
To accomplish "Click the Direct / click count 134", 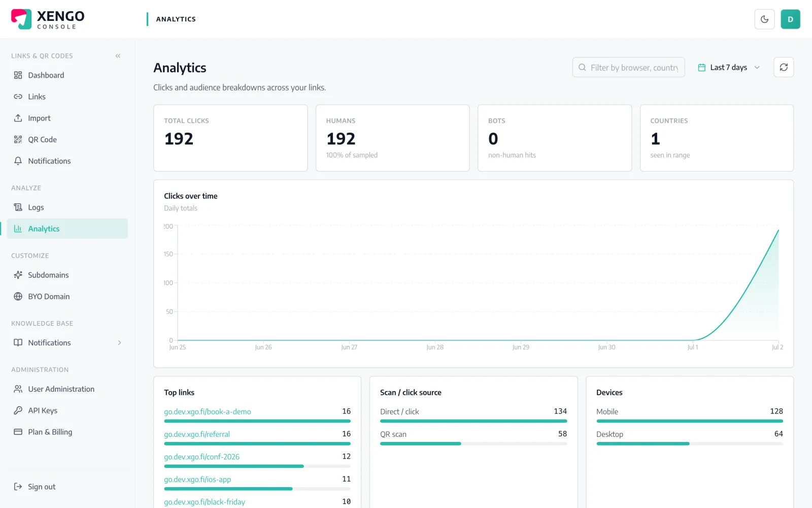I will click(560, 411).
